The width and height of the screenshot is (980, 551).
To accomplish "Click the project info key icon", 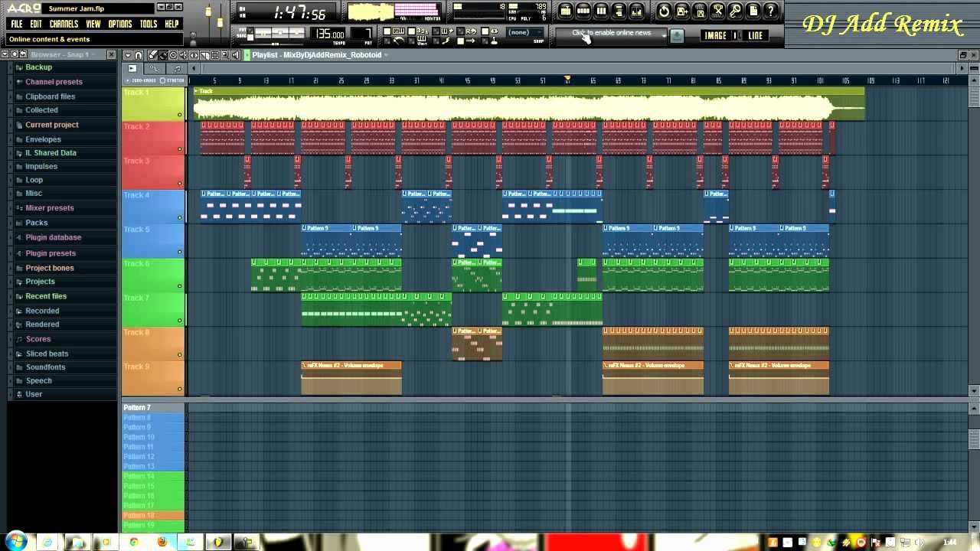I will [735, 11].
